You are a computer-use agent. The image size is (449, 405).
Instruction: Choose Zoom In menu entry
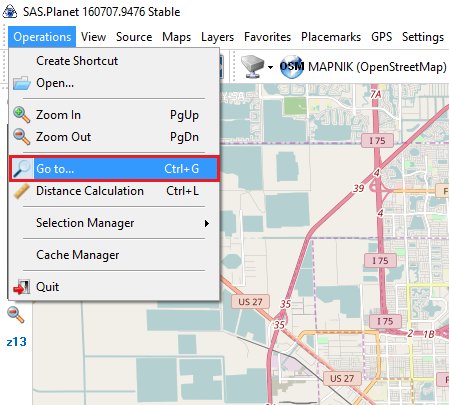[x=114, y=115]
